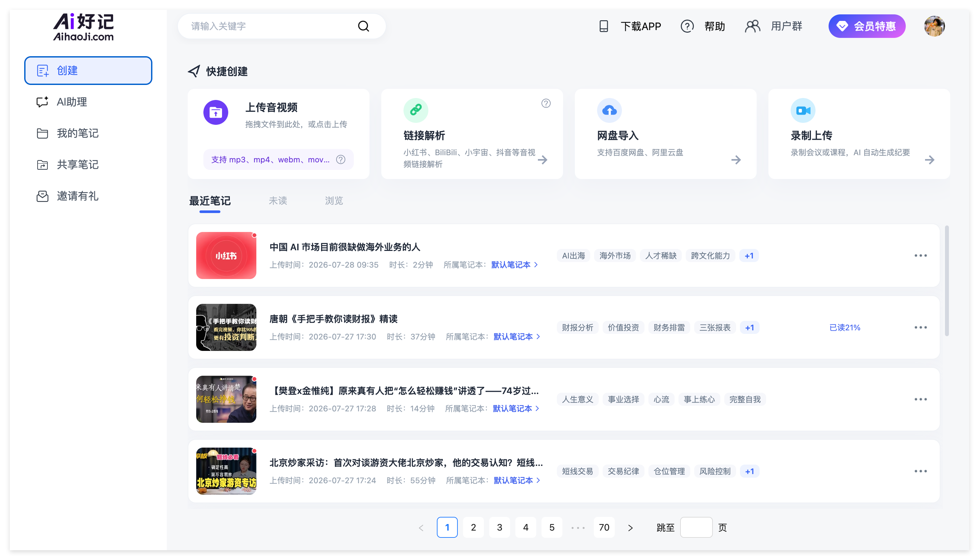This screenshot has height=560, width=979.
Task: Go to page 4
Action: 525,527
